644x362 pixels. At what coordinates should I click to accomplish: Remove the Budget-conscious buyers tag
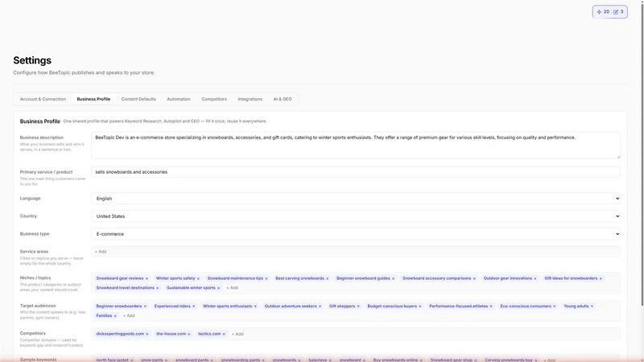click(x=419, y=306)
